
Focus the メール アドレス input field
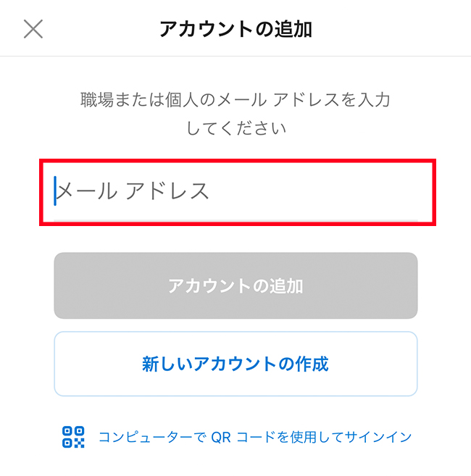point(236,191)
